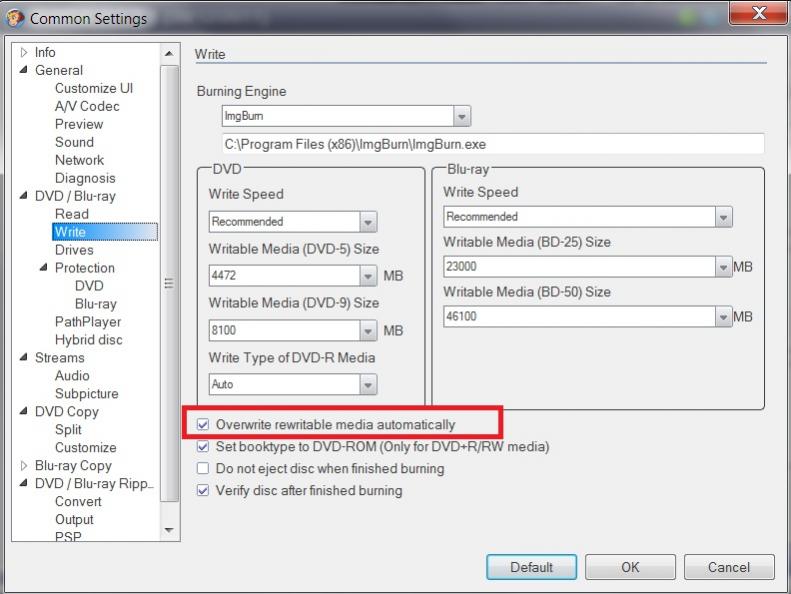Click the app icon in title bar
This screenshot has height=594, width=791.
(14, 18)
